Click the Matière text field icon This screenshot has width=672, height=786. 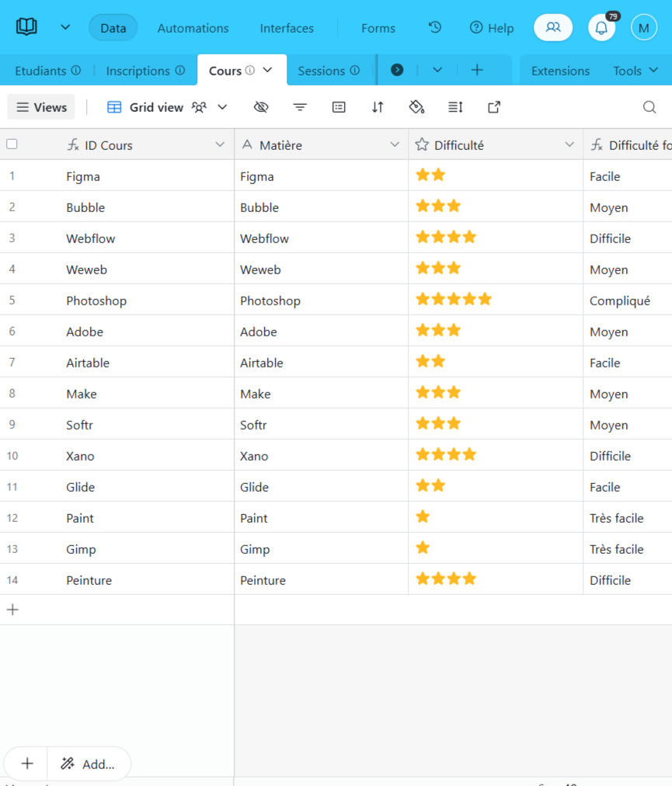click(247, 145)
